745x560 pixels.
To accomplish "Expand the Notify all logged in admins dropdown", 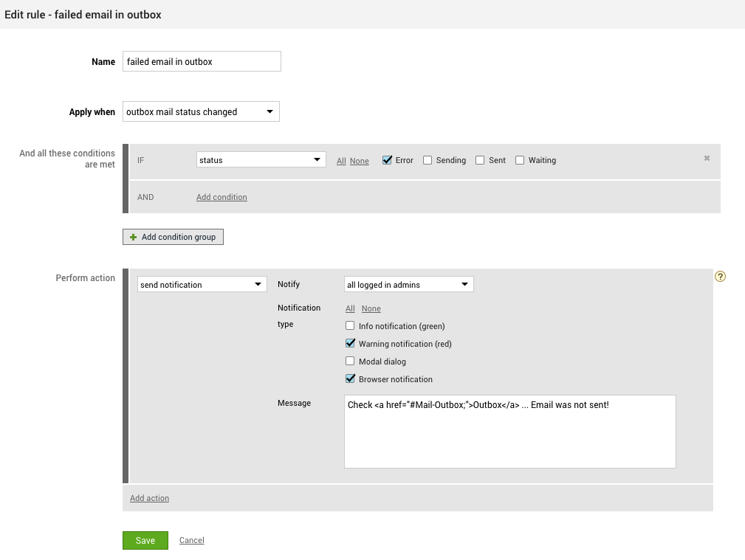I will [409, 285].
